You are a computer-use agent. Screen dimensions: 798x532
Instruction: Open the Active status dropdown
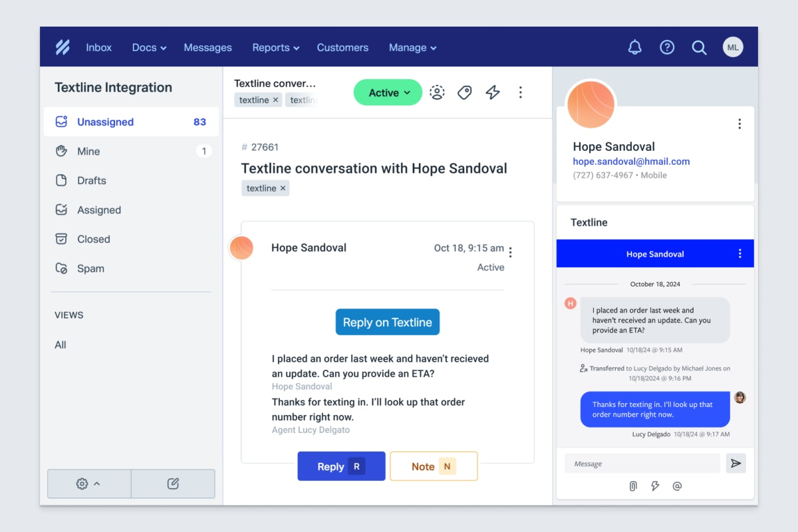pos(388,92)
